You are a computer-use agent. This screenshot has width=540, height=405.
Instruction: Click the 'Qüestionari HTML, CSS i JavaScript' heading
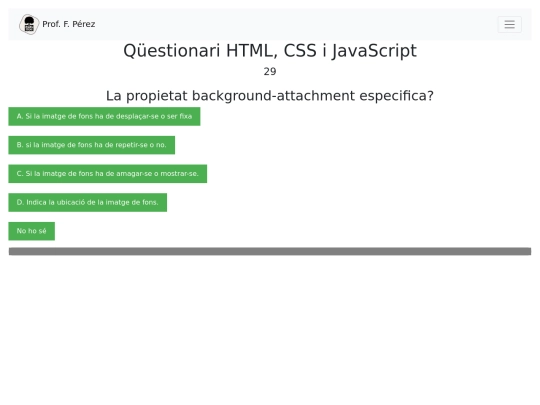[270, 51]
